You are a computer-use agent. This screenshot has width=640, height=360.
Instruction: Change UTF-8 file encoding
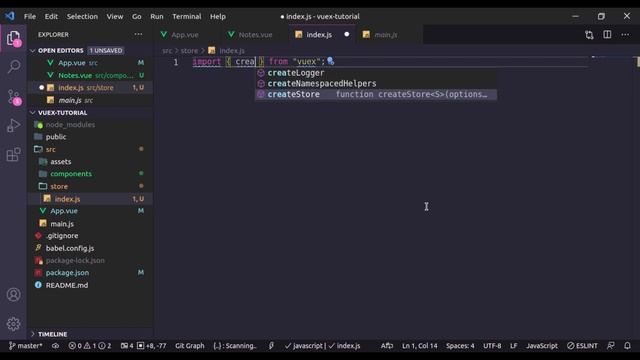pos(492,346)
